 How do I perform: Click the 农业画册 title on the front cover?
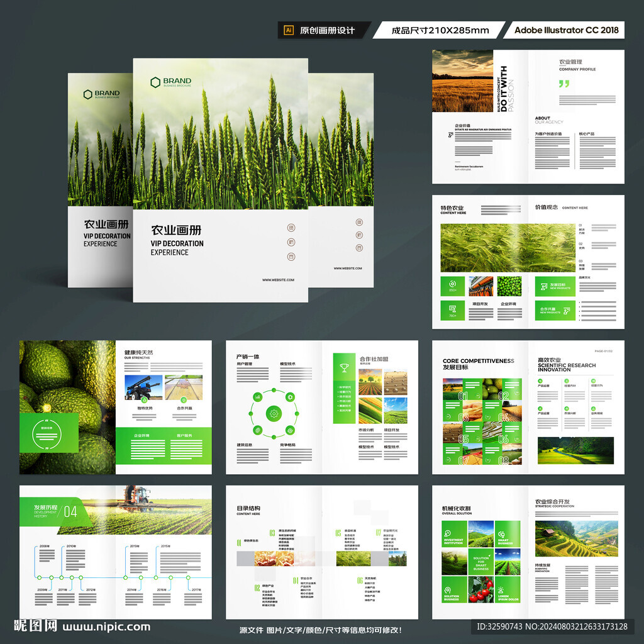click(176, 230)
